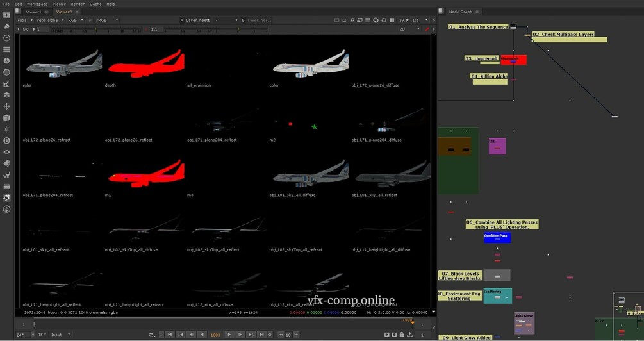Toggle the viewer pause button
644x341 pixels.
[x=392, y=20]
